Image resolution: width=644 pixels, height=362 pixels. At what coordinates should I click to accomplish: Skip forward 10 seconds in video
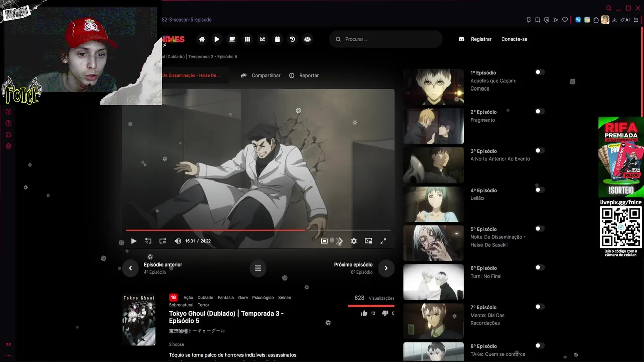163,241
